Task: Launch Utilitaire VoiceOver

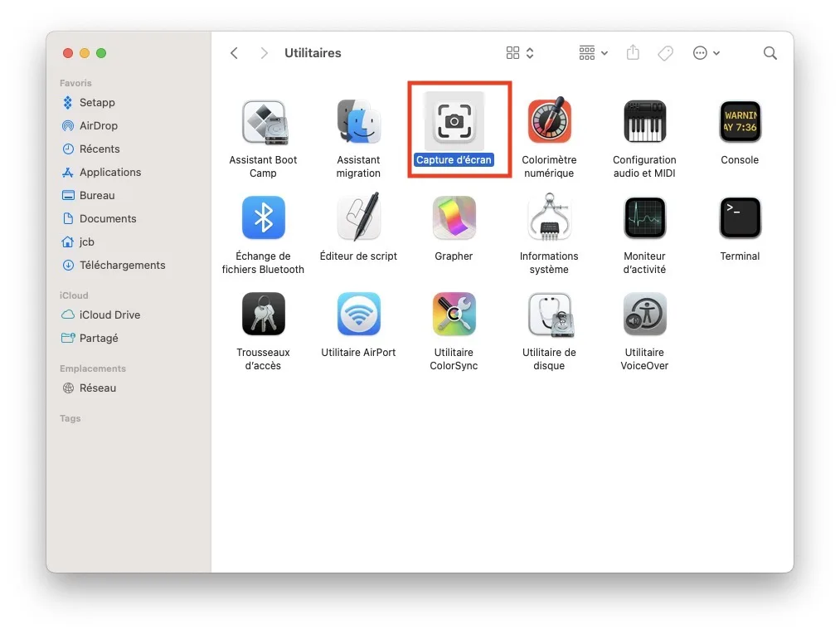Action: [644, 314]
